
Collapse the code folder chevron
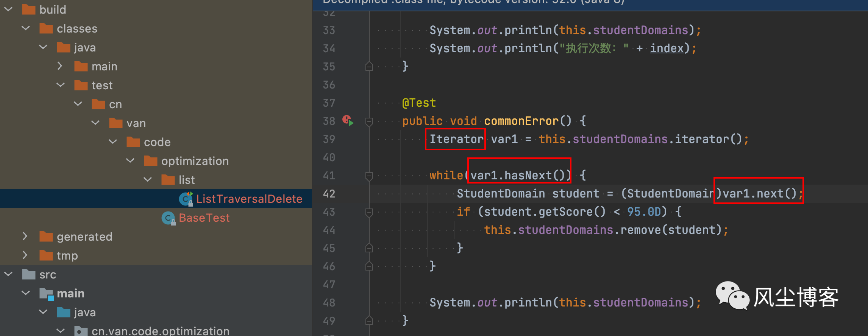click(113, 142)
